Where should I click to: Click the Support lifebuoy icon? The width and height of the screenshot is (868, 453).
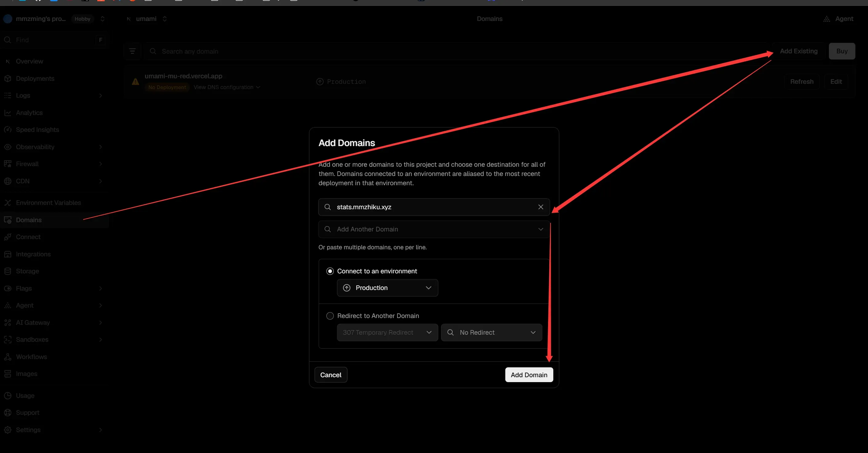pyautogui.click(x=8, y=413)
